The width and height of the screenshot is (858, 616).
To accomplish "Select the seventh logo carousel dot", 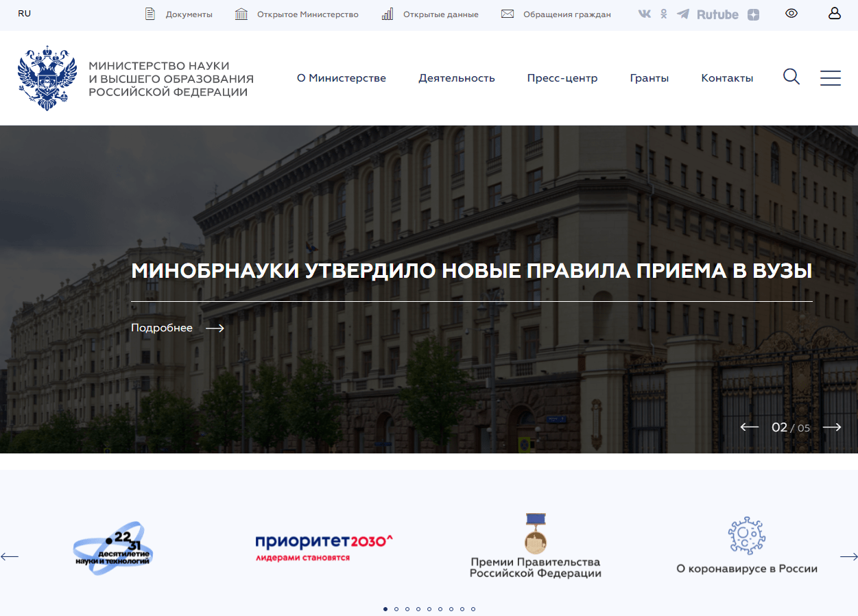I will click(451, 609).
